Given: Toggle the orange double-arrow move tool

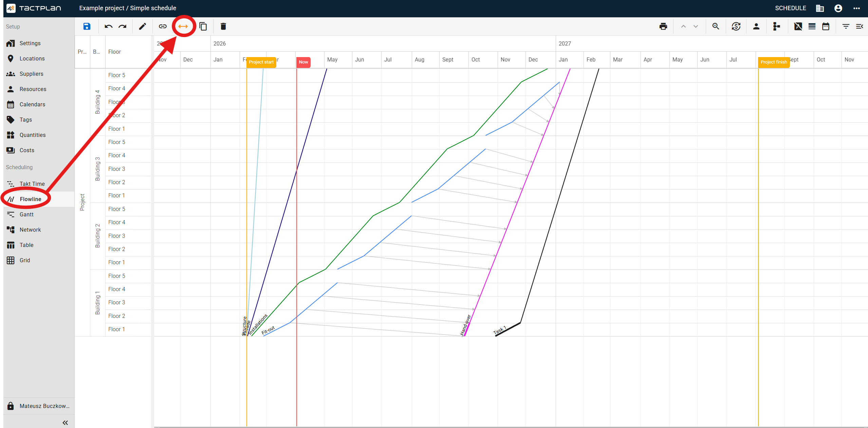Looking at the screenshot, I should [183, 26].
